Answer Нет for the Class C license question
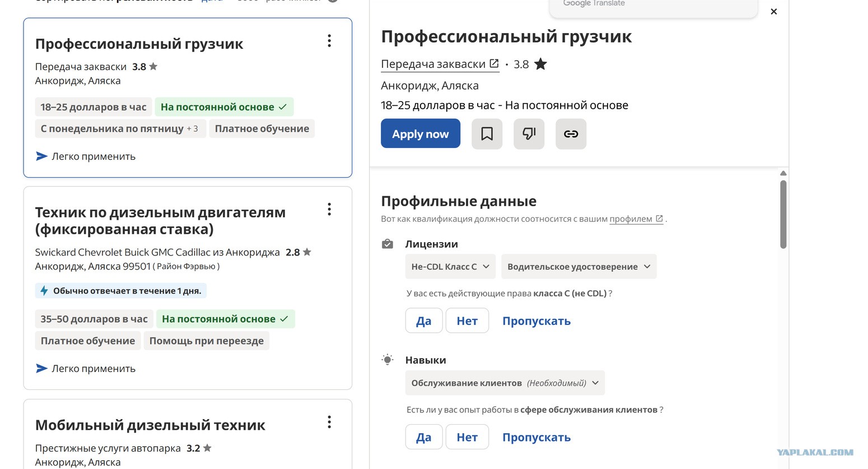The height and width of the screenshot is (469, 868). click(x=467, y=321)
